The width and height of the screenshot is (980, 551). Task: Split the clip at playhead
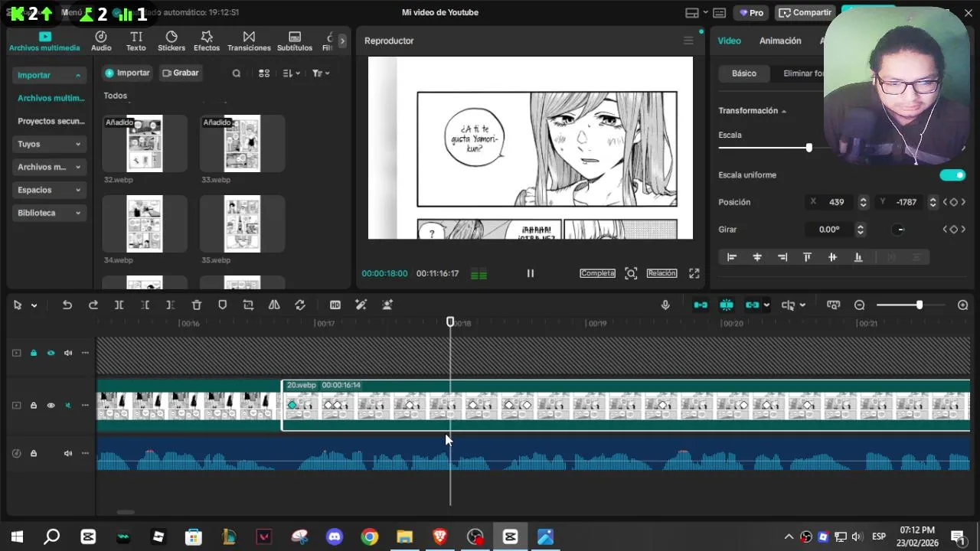119,305
